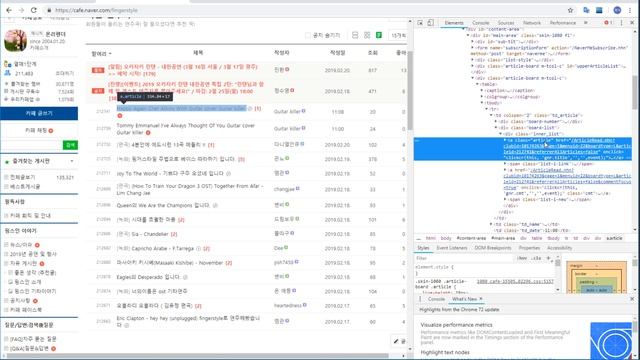Click the box model margin area

(597, 265)
